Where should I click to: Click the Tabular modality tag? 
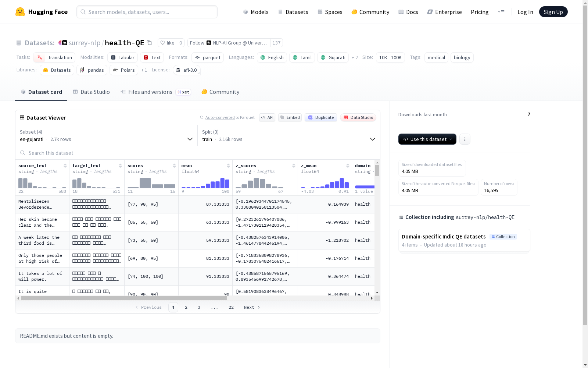122,57
